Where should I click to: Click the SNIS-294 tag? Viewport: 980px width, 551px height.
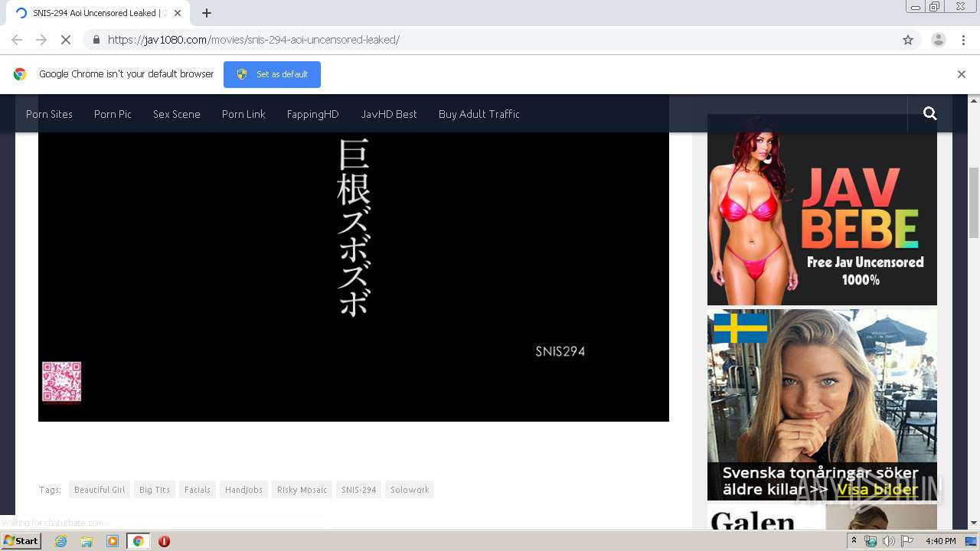tap(359, 490)
